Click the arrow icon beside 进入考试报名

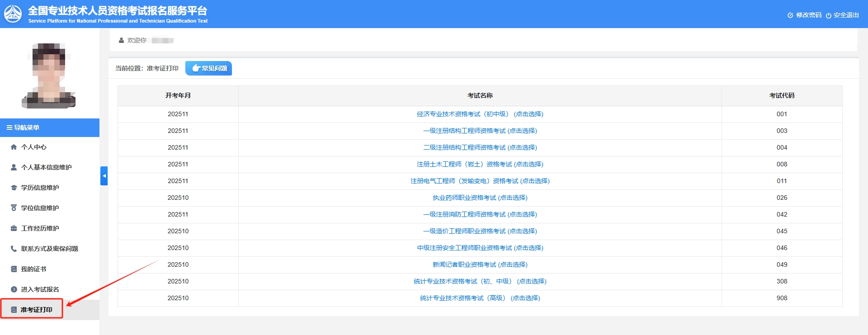point(14,289)
